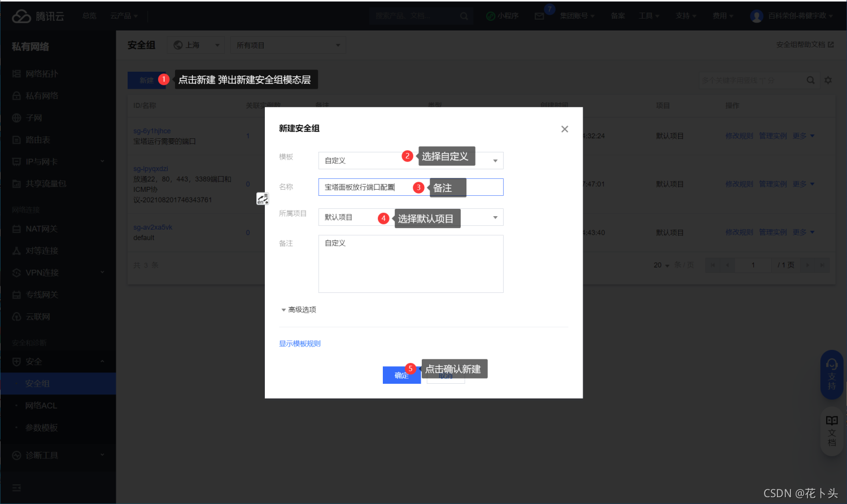Open the mail messages icon

click(x=539, y=16)
